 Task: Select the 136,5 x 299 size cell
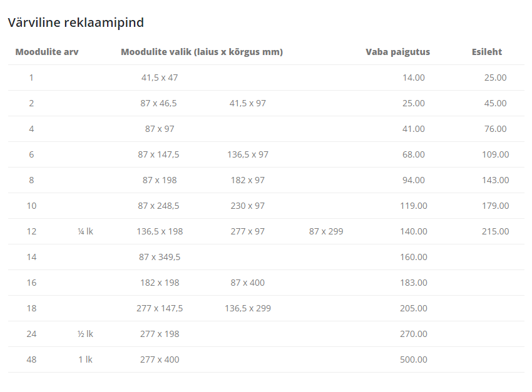pos(248,308)
